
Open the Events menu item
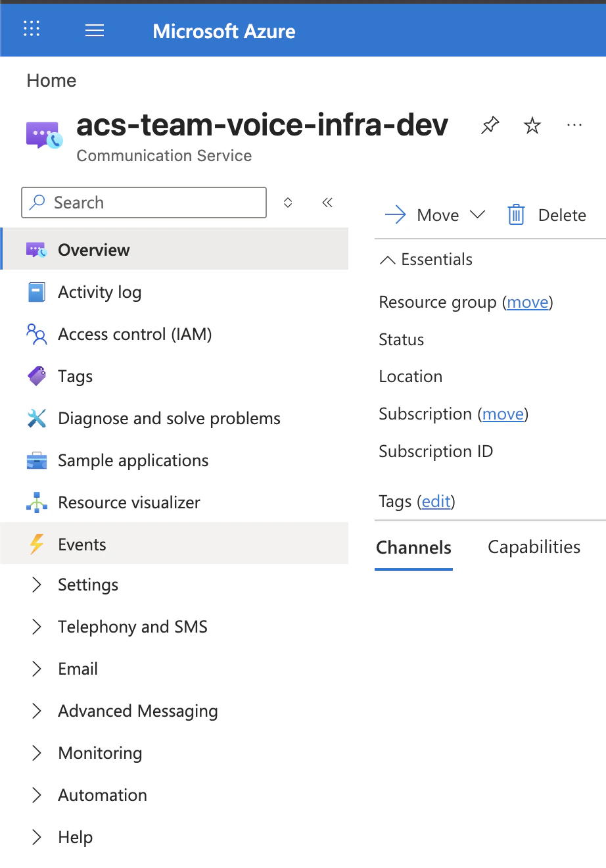click(174, 543)
